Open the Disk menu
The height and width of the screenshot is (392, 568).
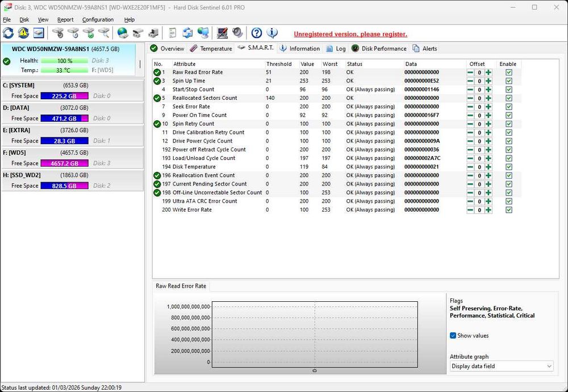click(24, 19)
